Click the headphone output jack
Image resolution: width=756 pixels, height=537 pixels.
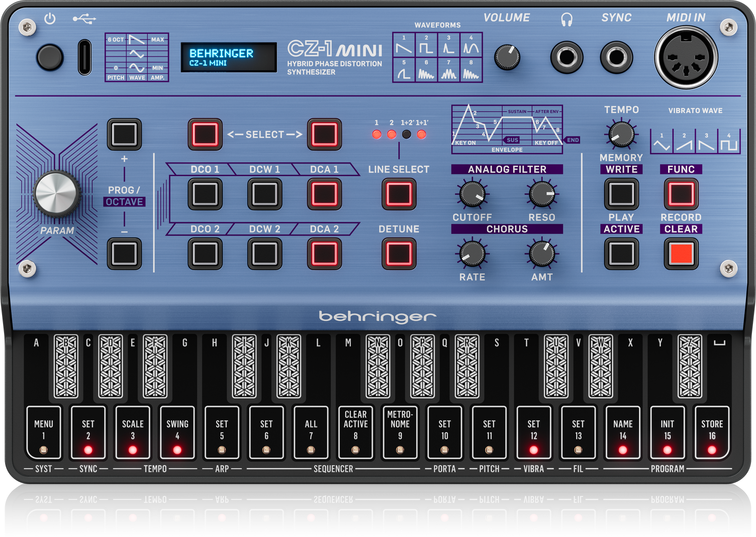(x=566, y=57)
